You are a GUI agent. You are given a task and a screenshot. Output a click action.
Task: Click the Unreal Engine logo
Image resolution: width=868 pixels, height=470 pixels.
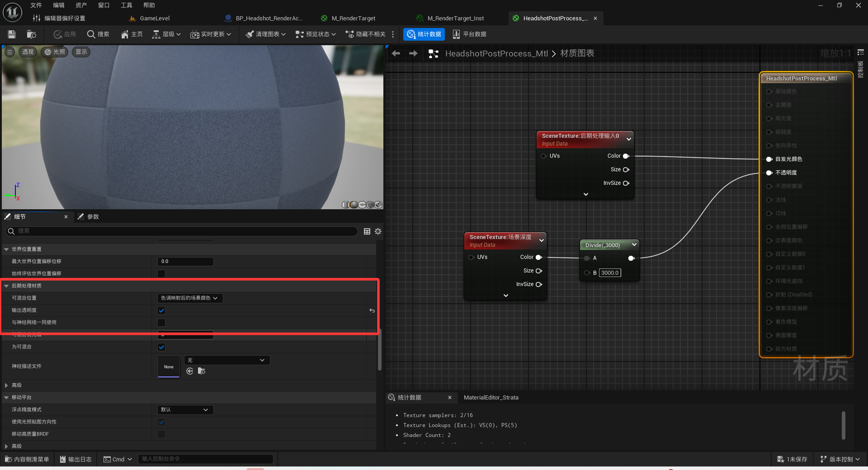point(12,12)
